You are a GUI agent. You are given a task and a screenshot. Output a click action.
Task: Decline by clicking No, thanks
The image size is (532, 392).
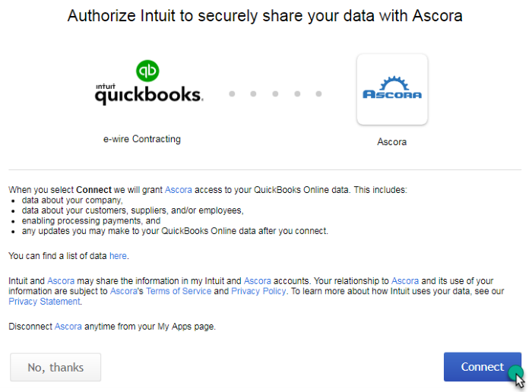point(55,367)
